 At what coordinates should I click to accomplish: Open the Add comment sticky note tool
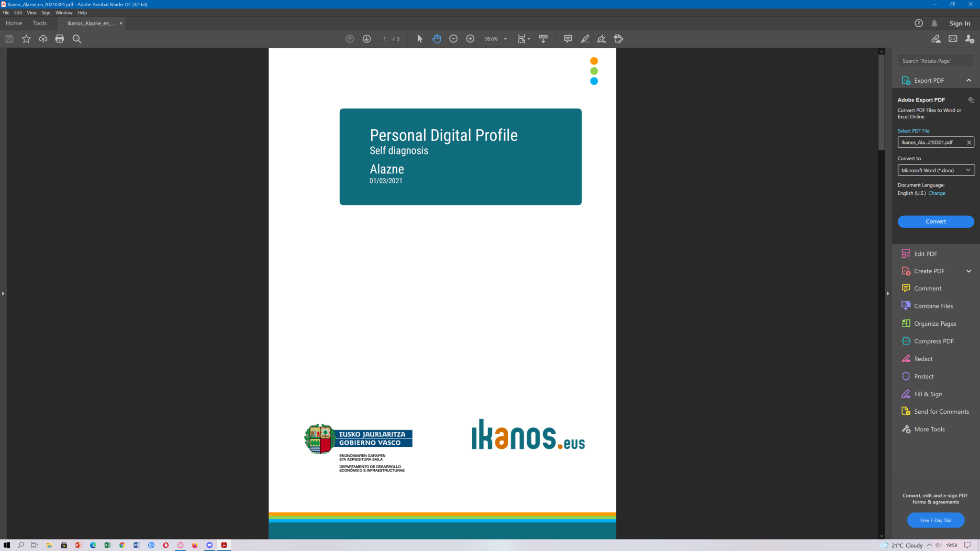(x=568, y=39)
